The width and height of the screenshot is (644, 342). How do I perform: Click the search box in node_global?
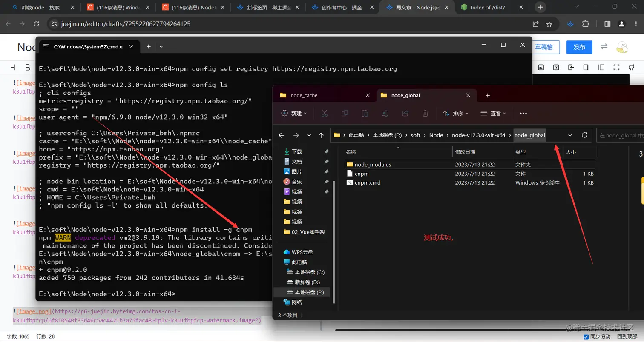tap(620, 135)
